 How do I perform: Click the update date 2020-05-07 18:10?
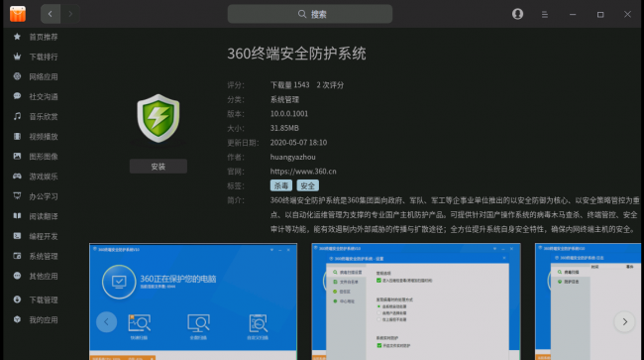[298, 143]
